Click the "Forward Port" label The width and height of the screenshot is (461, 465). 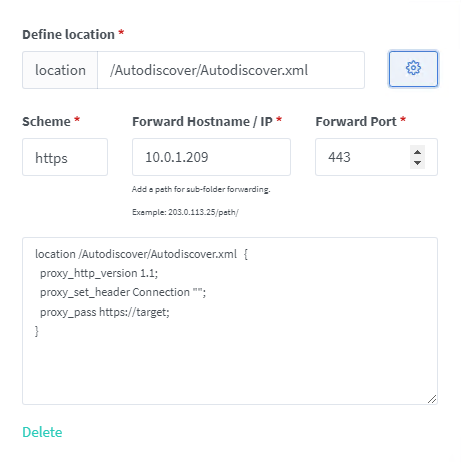(356, 122)
